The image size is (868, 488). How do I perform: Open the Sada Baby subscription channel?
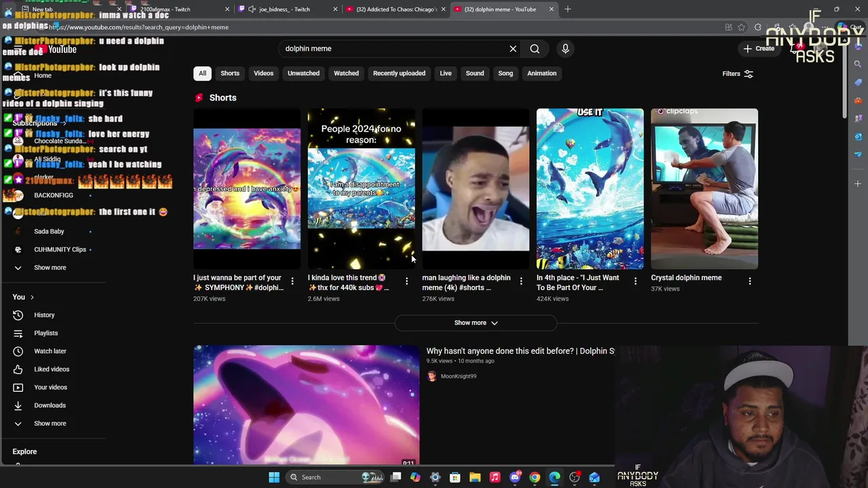click(49, 231)
